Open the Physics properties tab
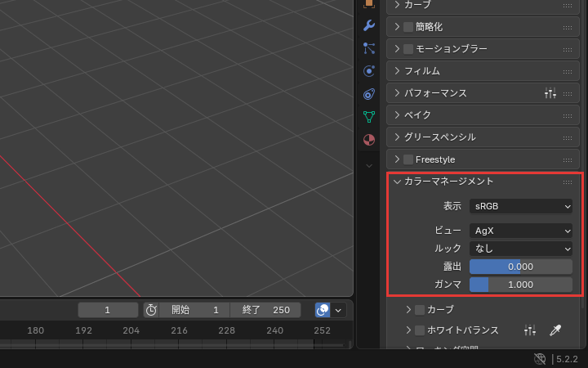This screenshot has height=368, width=588. pyautogui.click(x=369, y=71)
